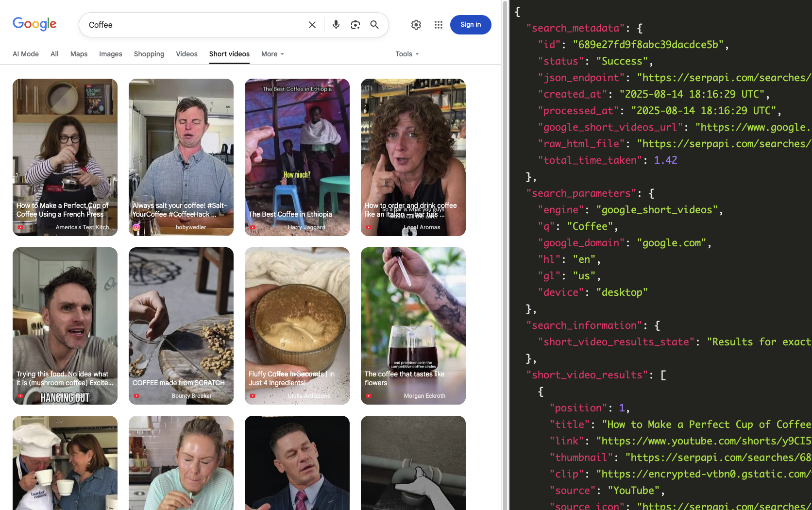Image resolution: width=812 pixels, height=510 pixels.
Task: Click the thumbnail URL in JSON result
Action: (718, 458)
